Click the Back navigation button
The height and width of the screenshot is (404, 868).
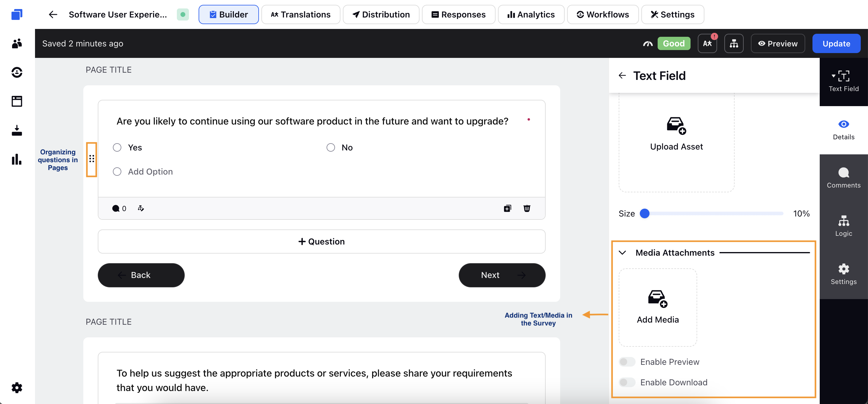pyautogui.click(x=141, y=275)
